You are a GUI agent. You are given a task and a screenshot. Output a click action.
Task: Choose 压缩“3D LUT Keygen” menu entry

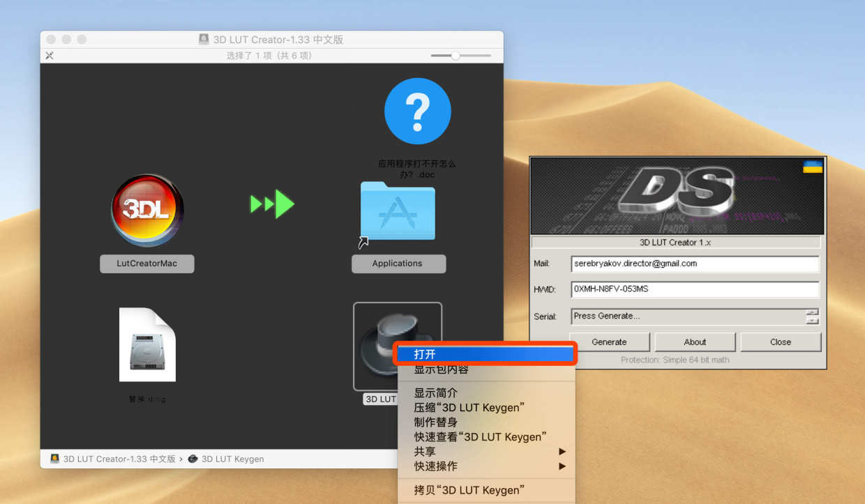pyautogui.click(x=486, y=408)
